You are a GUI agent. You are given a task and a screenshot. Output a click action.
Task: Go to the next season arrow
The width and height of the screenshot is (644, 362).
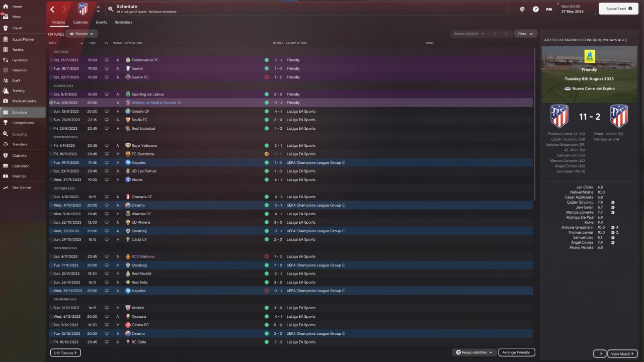[x=507, y=34]
